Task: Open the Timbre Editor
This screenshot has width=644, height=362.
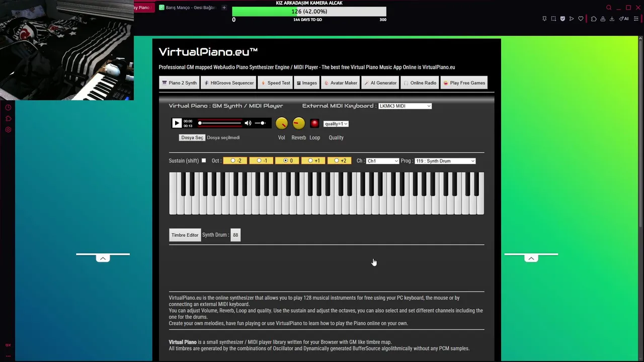Action: tap(185, 235)
